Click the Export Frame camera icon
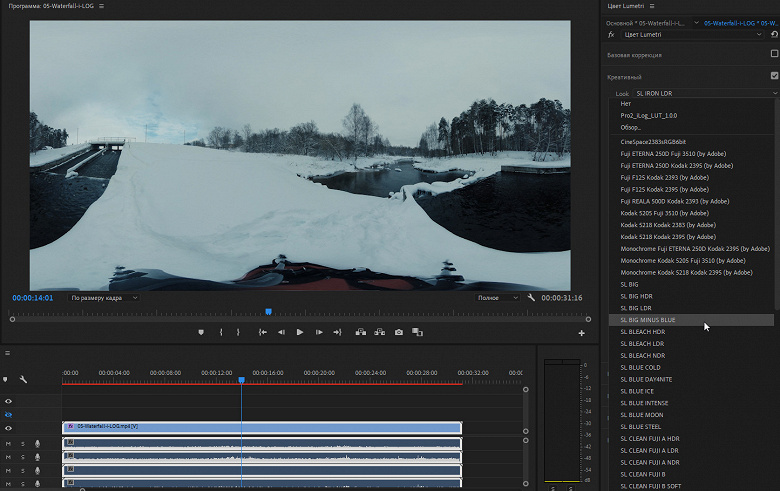780x491 pixels. (x=399, y=332)
